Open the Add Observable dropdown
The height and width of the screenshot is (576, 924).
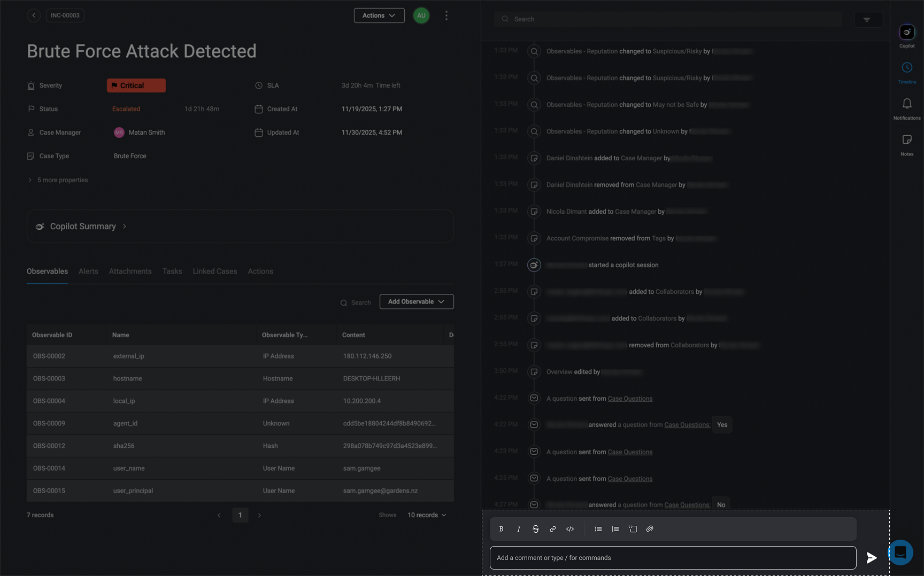(x=416, y=302)
